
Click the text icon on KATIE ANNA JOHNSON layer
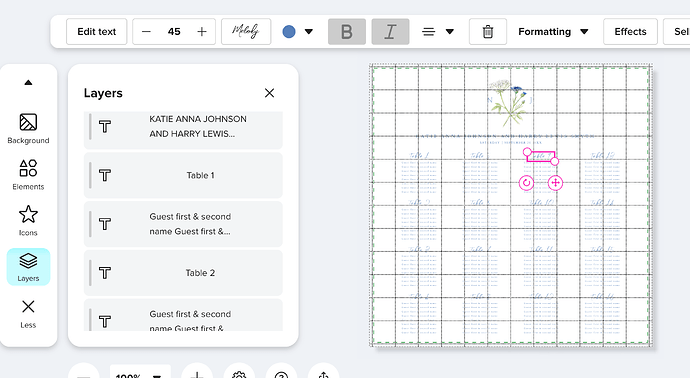(x=105, y=127)
